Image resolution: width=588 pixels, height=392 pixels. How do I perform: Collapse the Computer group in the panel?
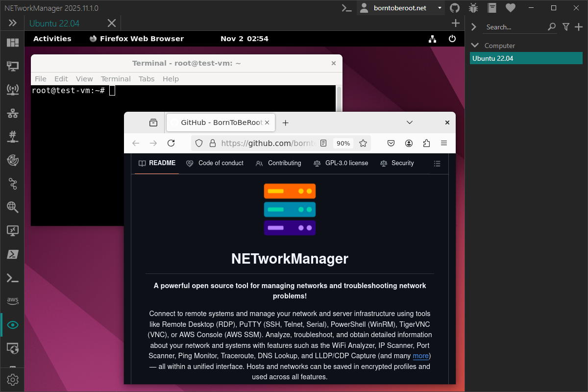coord(474,45)
